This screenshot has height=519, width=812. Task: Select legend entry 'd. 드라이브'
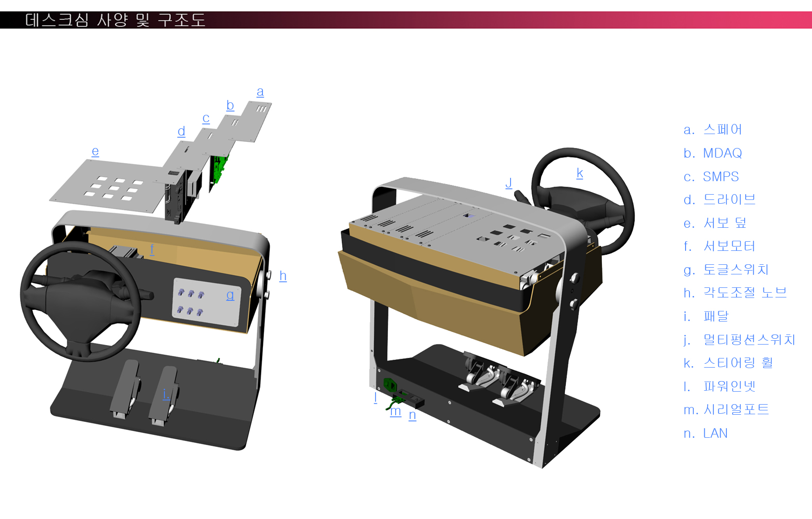point(720,199)
